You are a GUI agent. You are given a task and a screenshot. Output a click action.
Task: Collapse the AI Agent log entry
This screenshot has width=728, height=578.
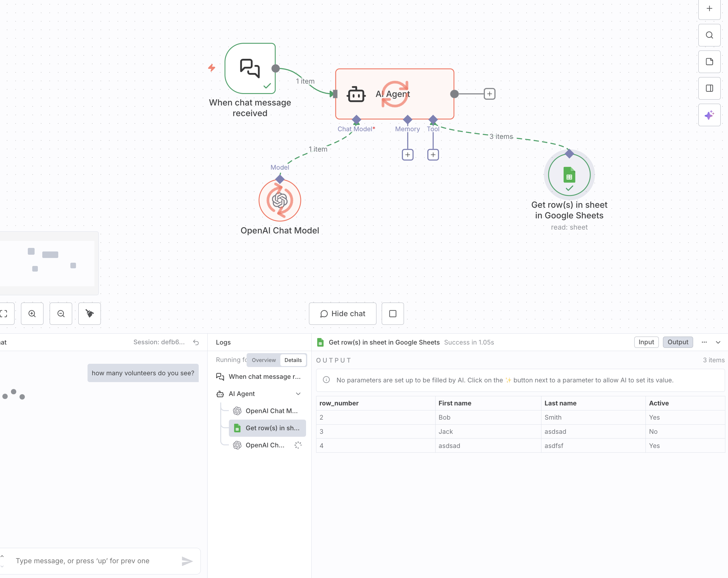point(298,394)
